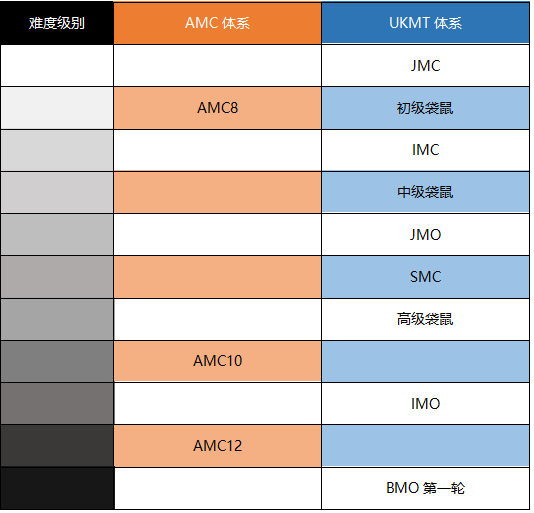Click the AMC10 cell
This screenshot has width=534, height=513.
tap(218, 361)
